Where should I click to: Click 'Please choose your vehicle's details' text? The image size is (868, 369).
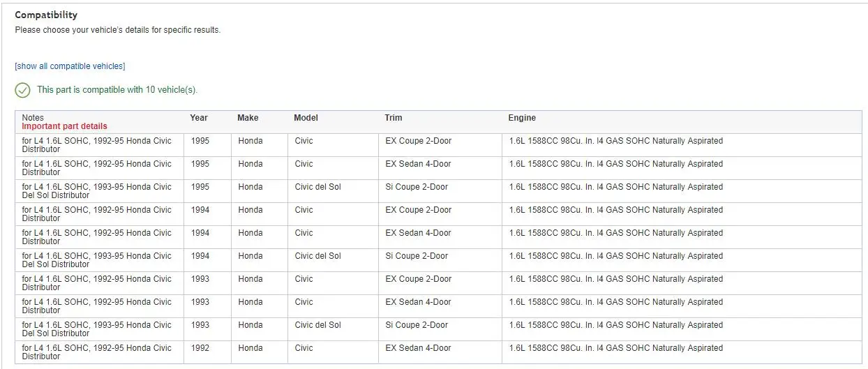tap(117, 30)
